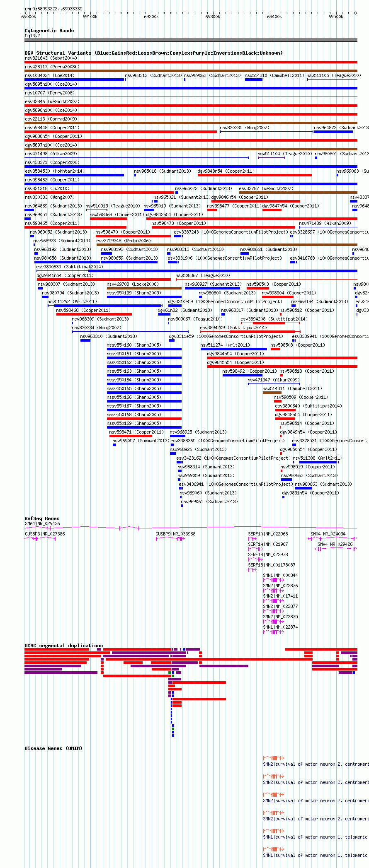Open variant nsv969061 (Sudmant2013)
The width and height of the screenshot is (369, 868).
(209, 502)
